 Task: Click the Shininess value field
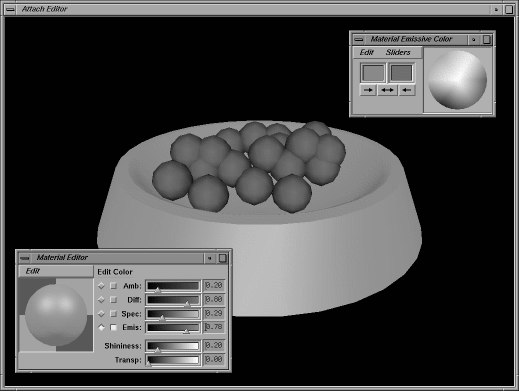[214, 346]
